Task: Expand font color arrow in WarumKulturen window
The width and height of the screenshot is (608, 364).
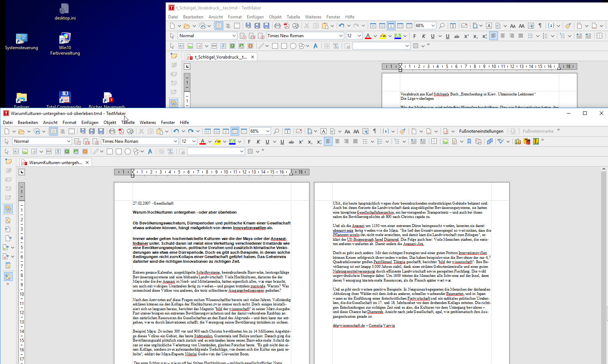Action: 210,141
